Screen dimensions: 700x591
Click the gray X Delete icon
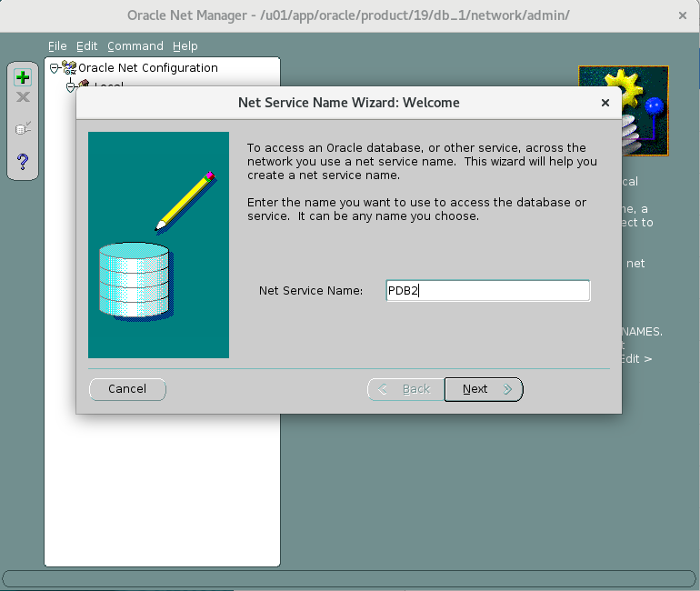pyautogui.click(x=23, y=97)
